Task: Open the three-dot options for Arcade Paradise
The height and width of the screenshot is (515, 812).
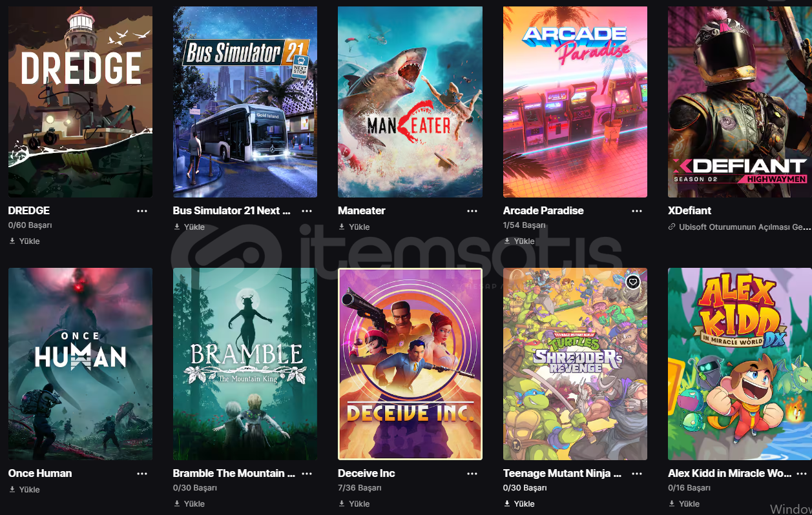Action: tap(637, 211)
